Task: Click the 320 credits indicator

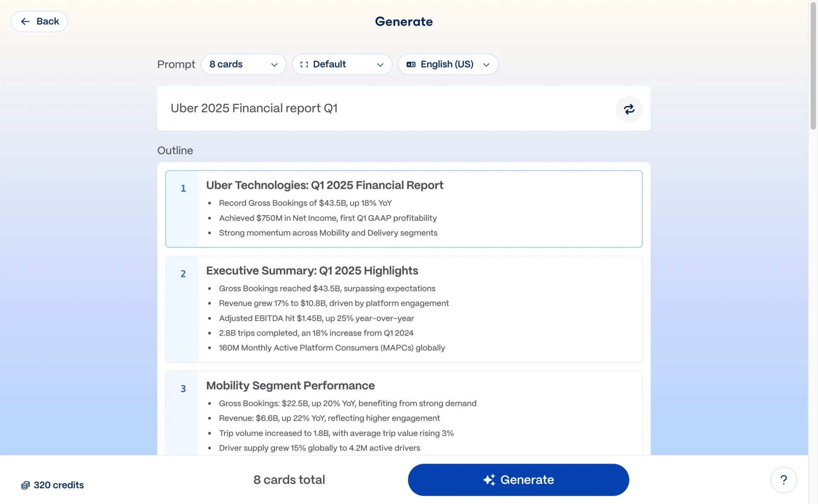Action: [52, 485]
